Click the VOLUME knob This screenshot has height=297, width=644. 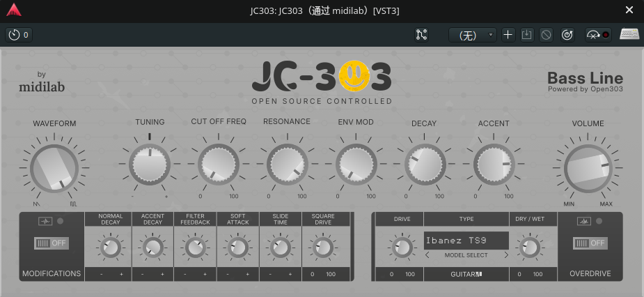588,168
